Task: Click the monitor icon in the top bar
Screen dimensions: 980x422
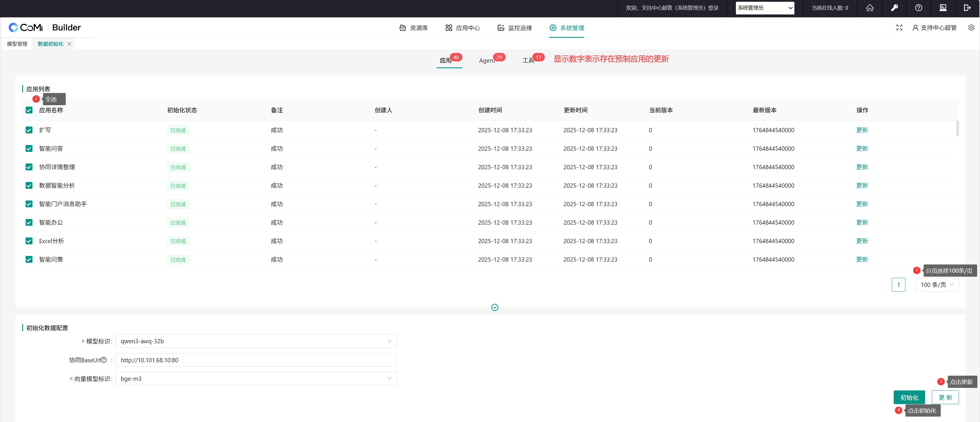Action: 943,8
